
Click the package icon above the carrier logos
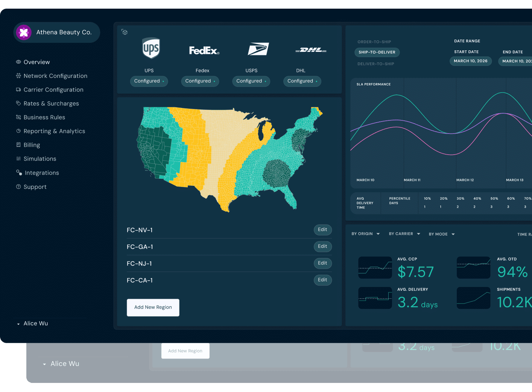(x=125, y=32)
